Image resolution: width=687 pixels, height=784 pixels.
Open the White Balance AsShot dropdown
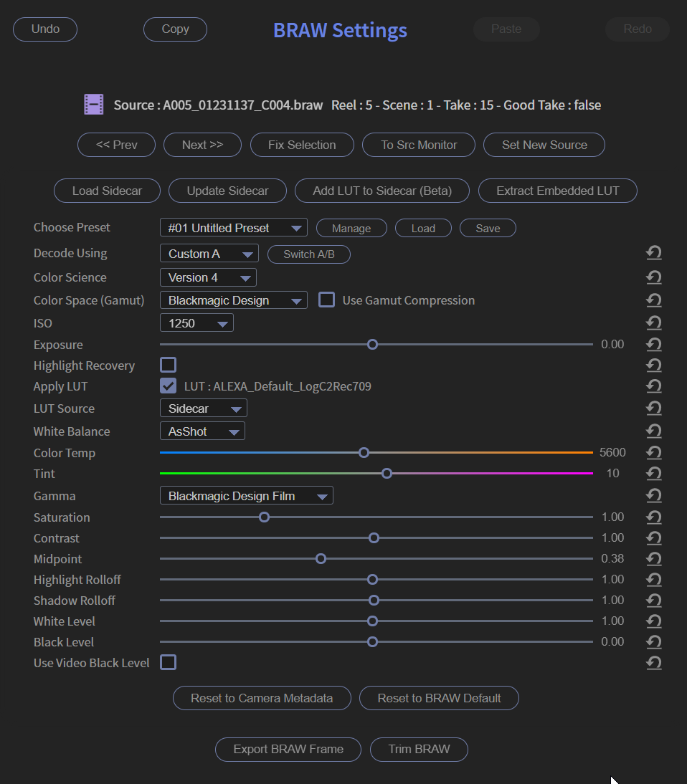point(202,431)
